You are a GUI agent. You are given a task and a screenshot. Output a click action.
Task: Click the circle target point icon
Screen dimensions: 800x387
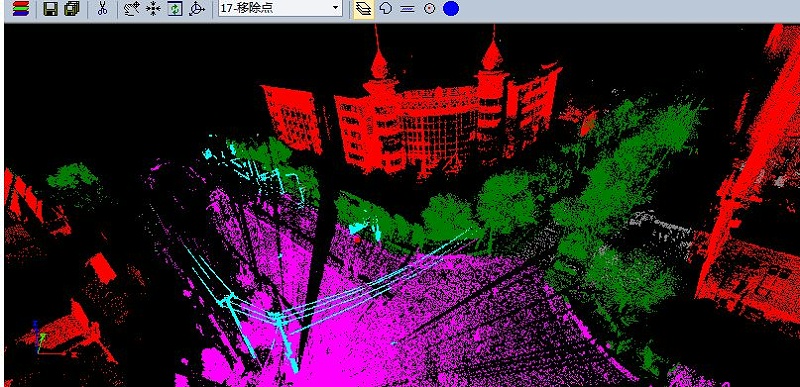click(430, 9)
